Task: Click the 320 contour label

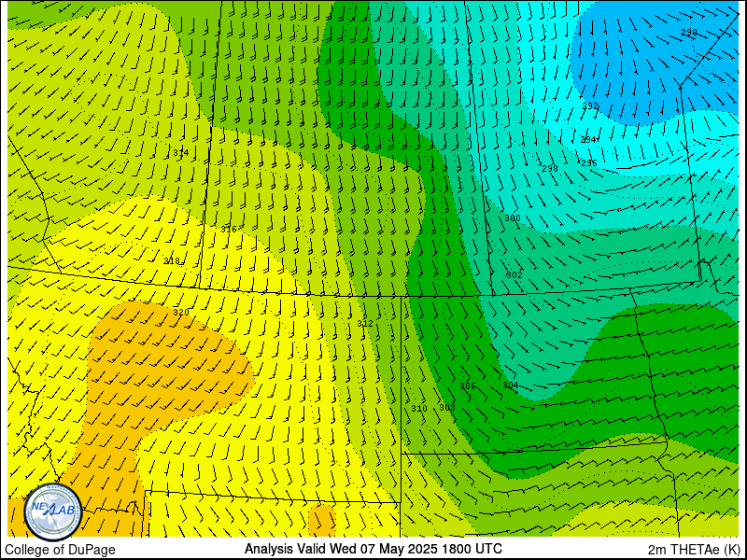Action: (x=181, y=313)
